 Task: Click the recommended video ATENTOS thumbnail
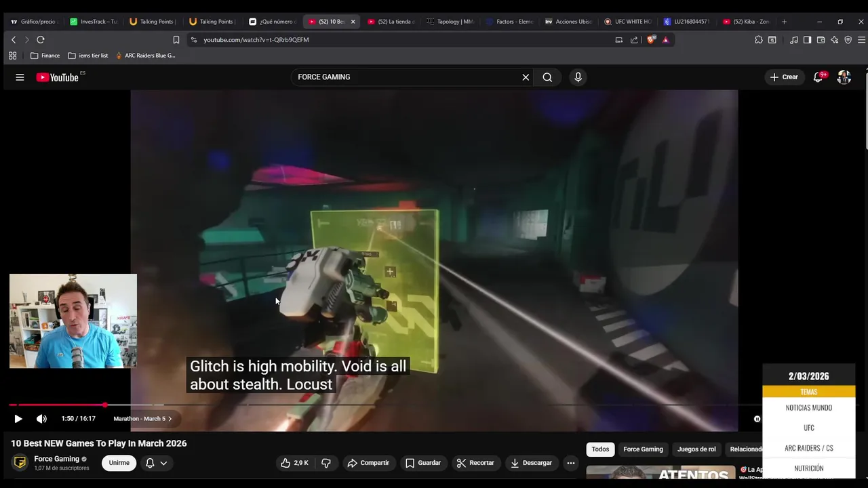pos(660,472)
